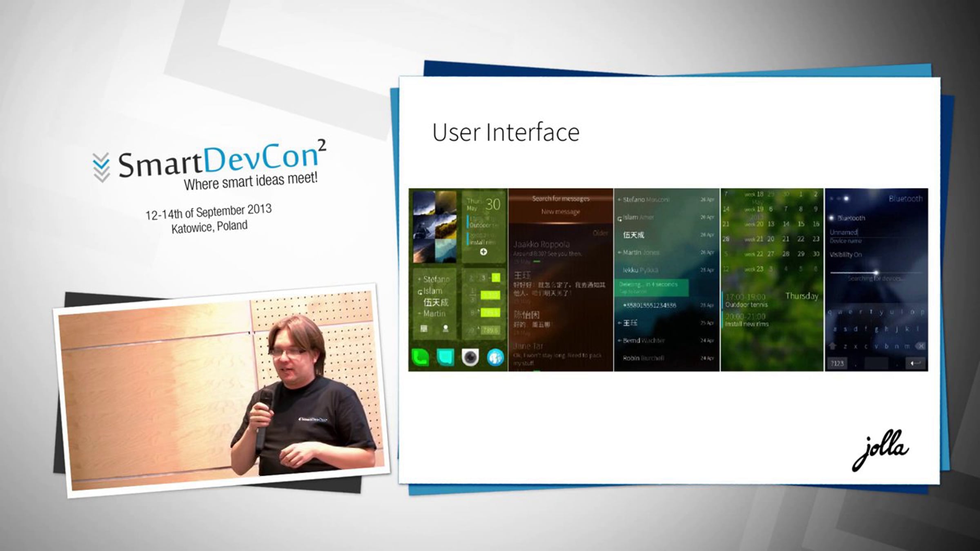The width and height of the screenshot is (980, 551).
Task: Click the SmartDevCon chevron logo
Action: pyautogui.click(x=101, y=167)
